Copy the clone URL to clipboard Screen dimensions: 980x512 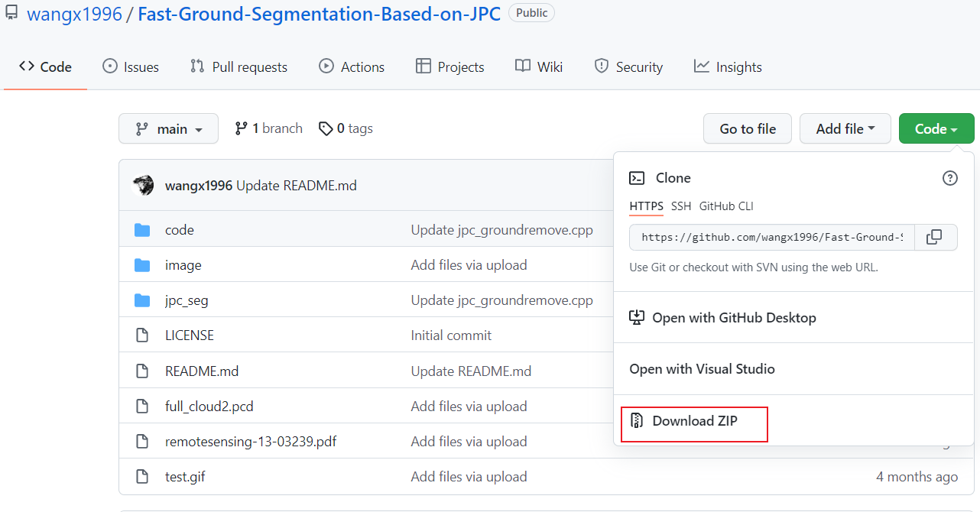point(936,237)
